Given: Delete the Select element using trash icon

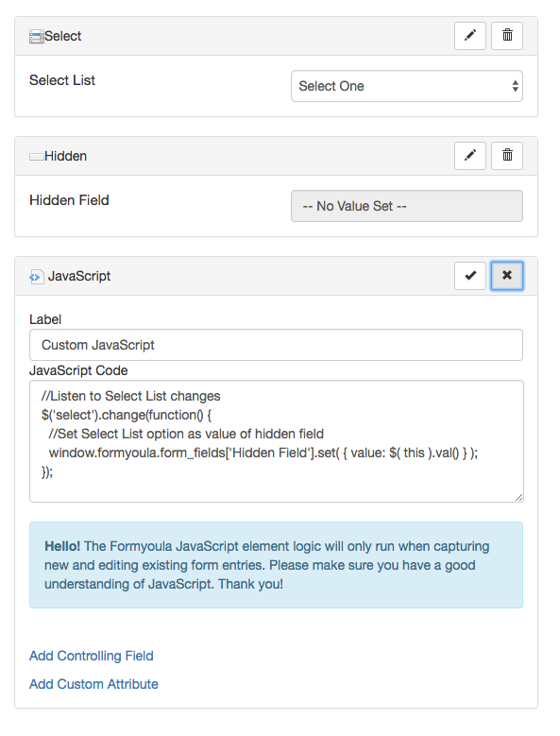Looking at the screenshot, I should click(x=507, y=36).
